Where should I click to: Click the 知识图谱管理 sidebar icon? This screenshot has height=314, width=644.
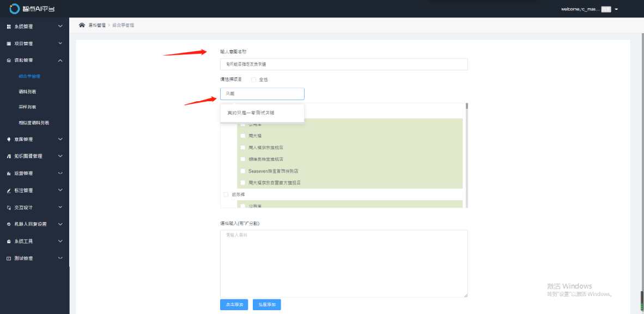point(9,156)
